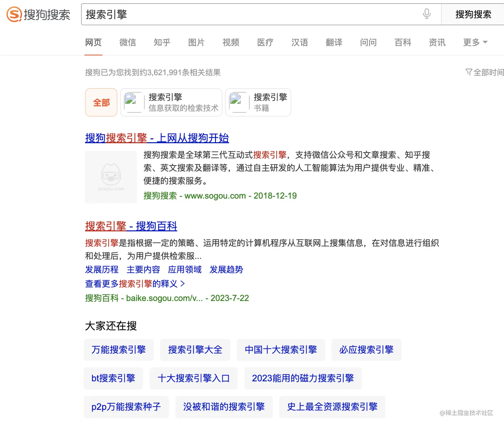Click the 大家还在搜 heading
This screenshot has width=504, height=427.
111,326
